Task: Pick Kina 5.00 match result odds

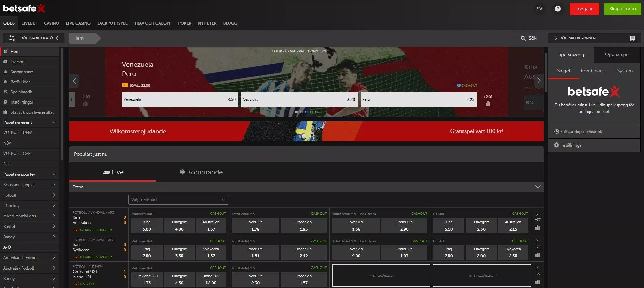Action: [x=147, y=226]
